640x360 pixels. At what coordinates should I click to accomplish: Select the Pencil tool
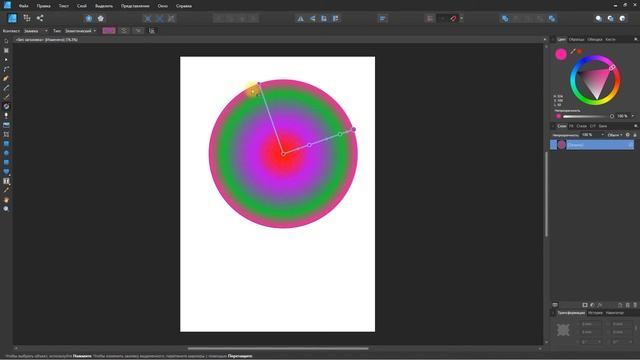point(6,88)
